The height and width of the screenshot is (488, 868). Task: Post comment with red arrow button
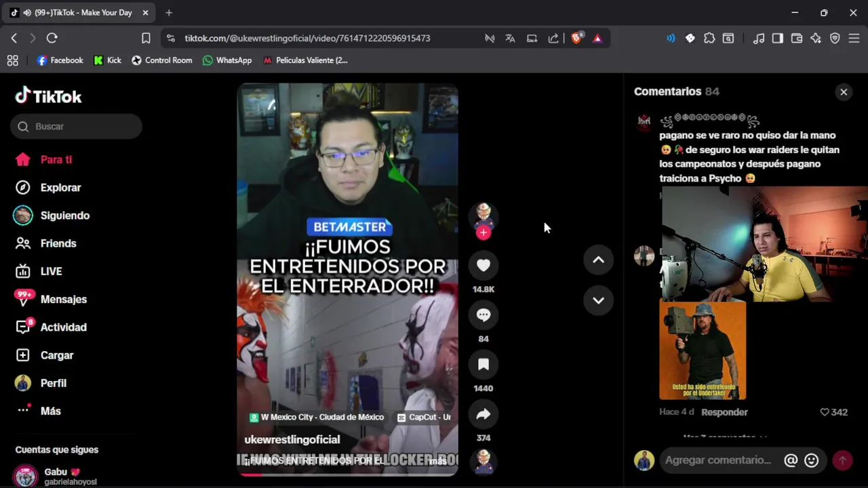(x=842, y=460)
